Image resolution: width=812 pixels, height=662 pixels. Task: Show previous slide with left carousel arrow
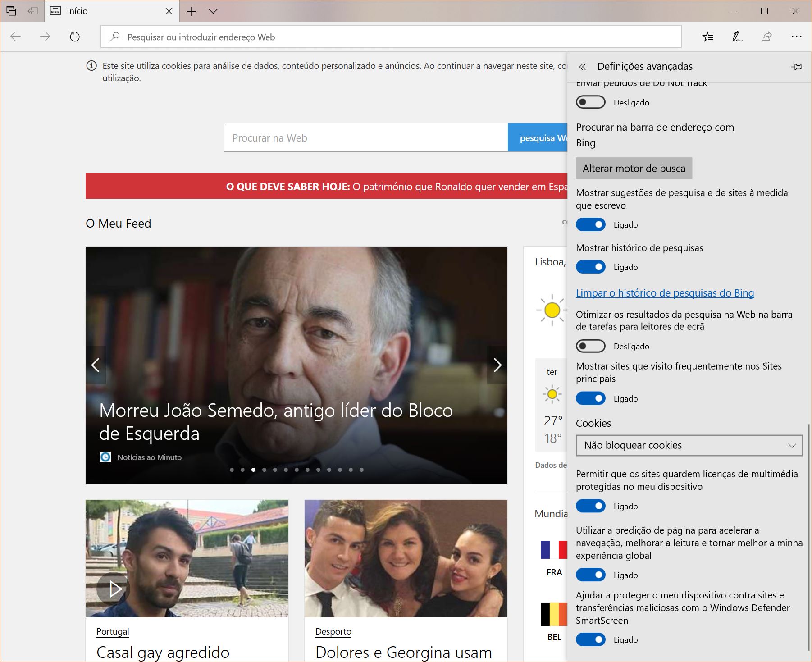click(x=96, y=365)
